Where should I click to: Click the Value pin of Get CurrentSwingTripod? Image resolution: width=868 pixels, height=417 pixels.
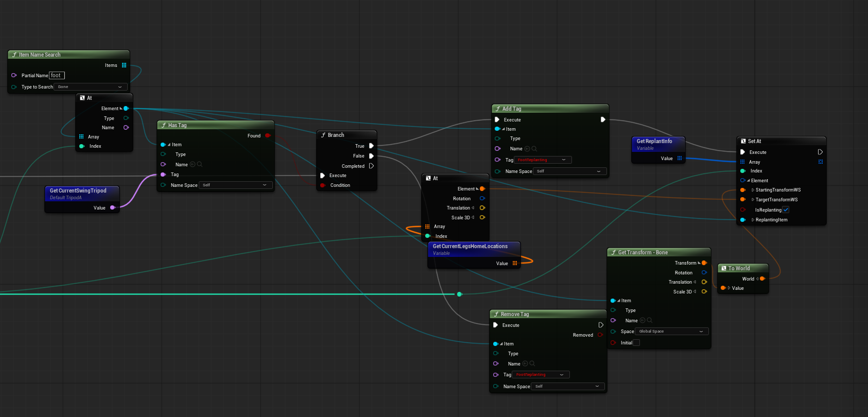pyautogui.click(x=113, y=208)
